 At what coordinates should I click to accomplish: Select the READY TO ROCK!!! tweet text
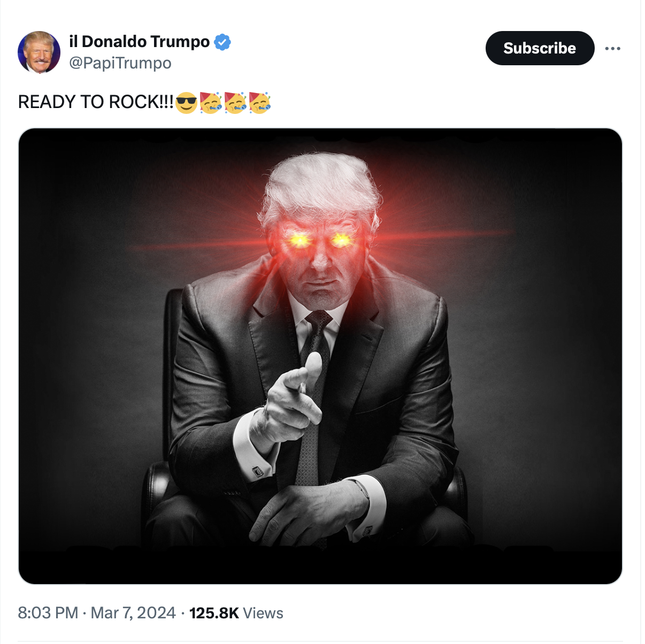[96, 102]
